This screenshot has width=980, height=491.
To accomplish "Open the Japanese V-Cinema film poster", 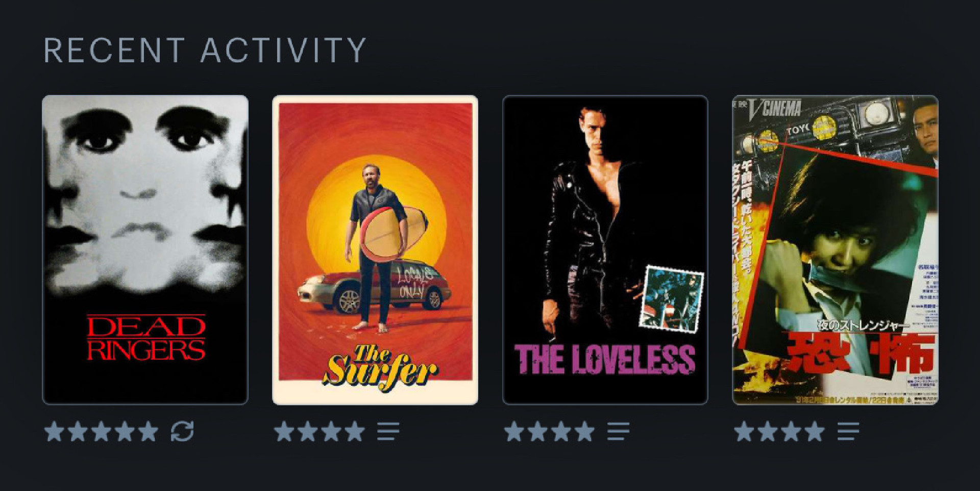I will [x=836, y=250].
